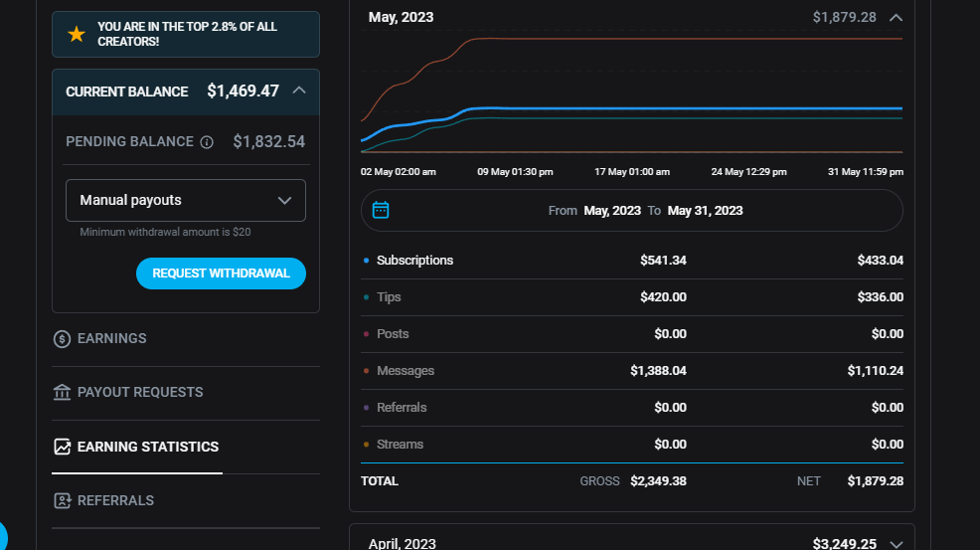Click the pending balance info icon
Image resolution: width=980 pixels, height=550 pixels.
click(207, 142)
